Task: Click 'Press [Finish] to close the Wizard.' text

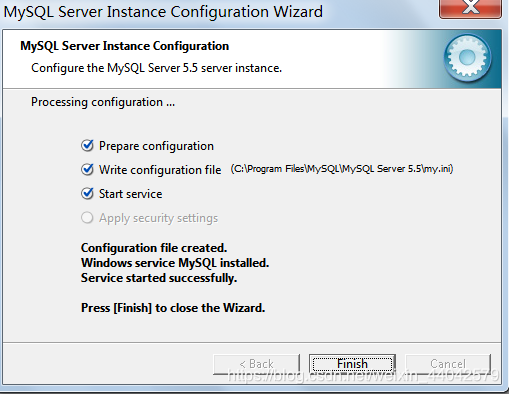Action: tap(173, 308)
